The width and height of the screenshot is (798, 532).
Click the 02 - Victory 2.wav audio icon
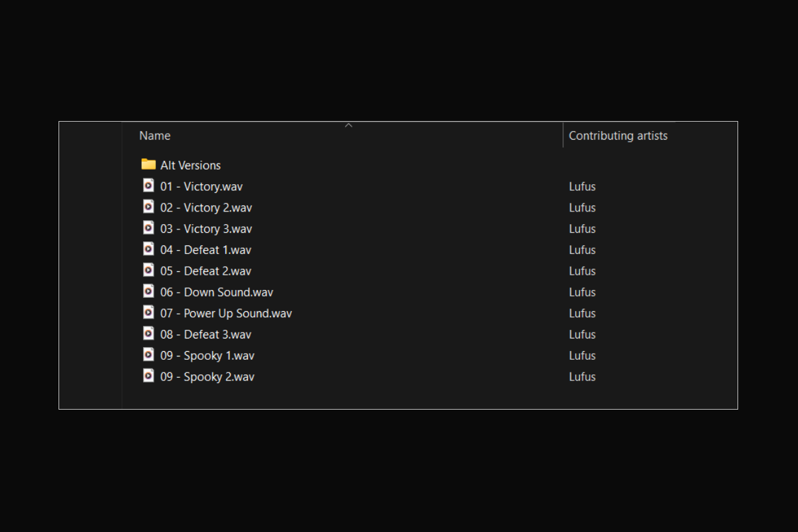point(148,207)
